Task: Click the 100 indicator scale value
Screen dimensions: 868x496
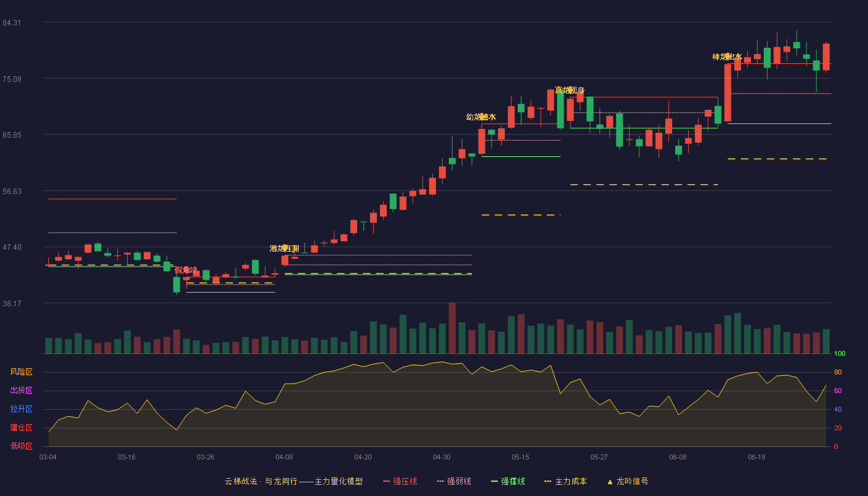Action: coord(839,354)
